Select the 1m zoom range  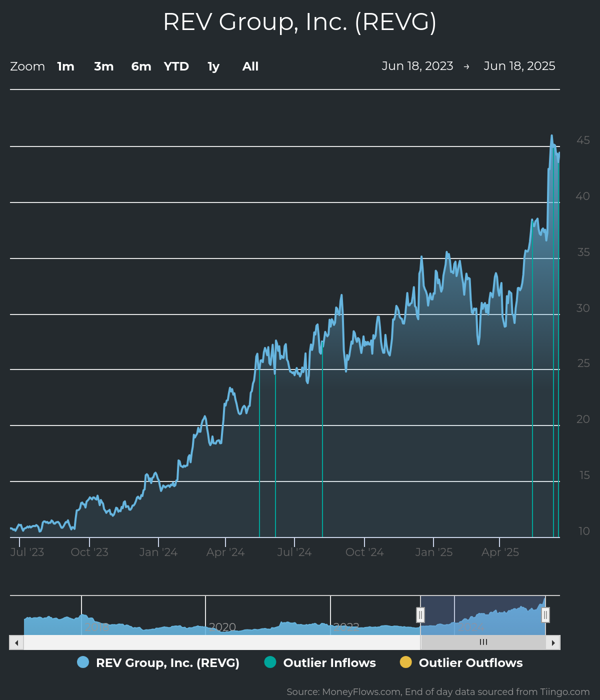(x=65, y=66)
